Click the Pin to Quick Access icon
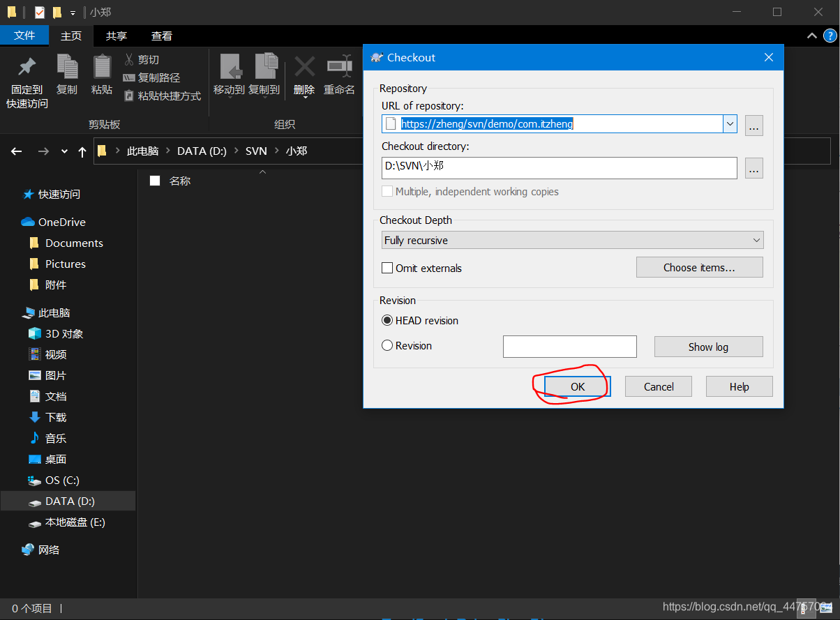Viewport: 840px width, 620px height. pos(27,67)
